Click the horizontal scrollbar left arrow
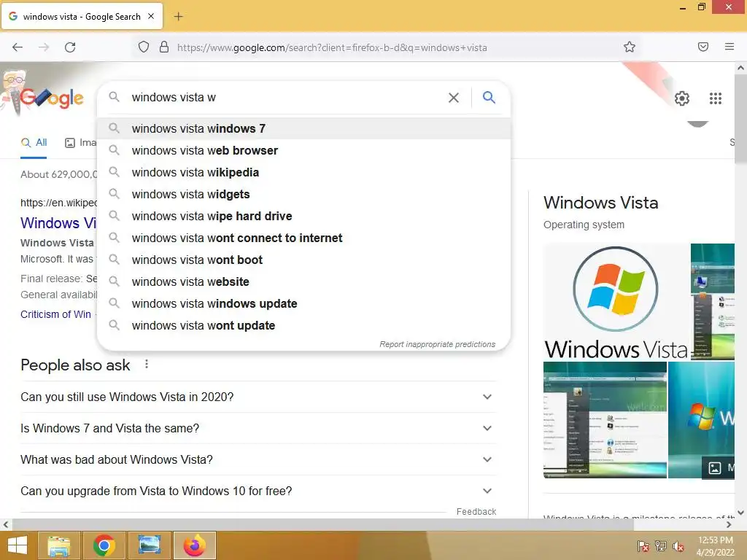This screenshot has width=747, height=560. pos(6,525)
